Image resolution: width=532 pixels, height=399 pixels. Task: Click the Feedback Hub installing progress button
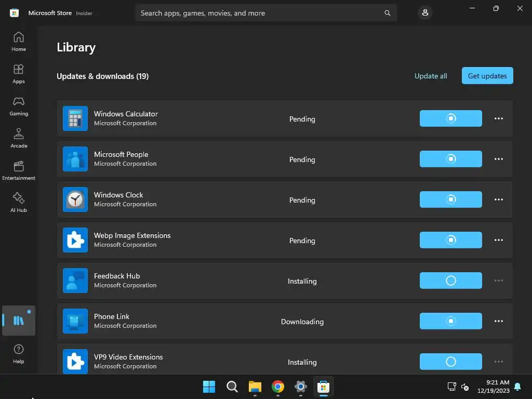tap(450, 281)
